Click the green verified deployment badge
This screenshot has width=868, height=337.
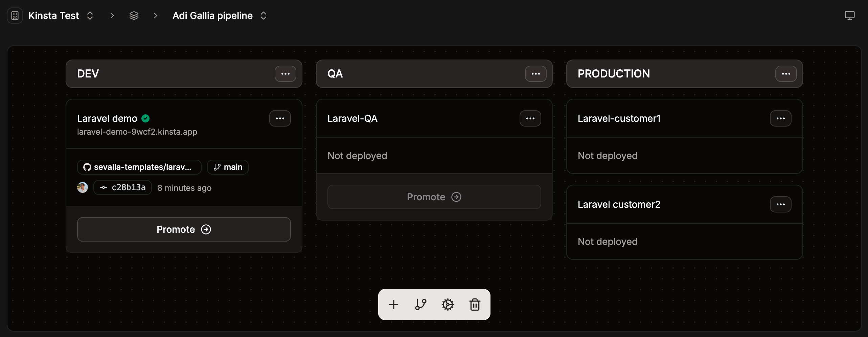pos(146,118)
